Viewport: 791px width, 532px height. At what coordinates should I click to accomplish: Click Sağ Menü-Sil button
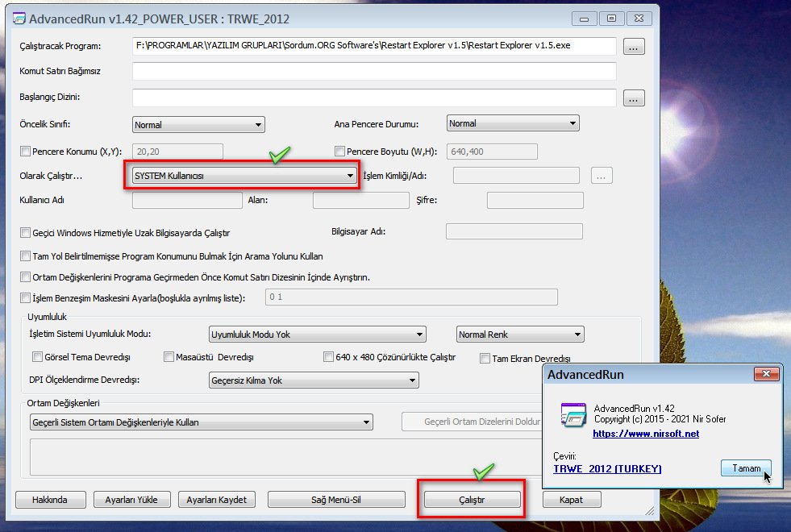pos(336,500)
